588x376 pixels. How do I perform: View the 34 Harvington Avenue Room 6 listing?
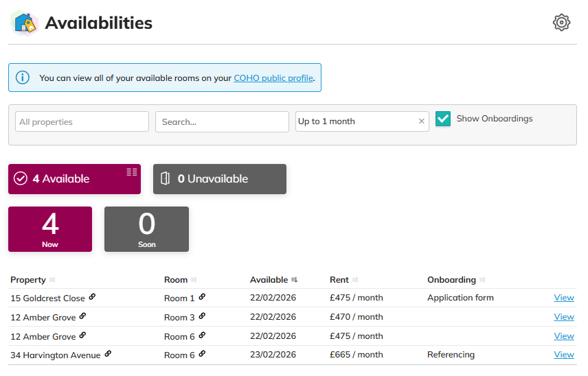[x=563, y=355]
